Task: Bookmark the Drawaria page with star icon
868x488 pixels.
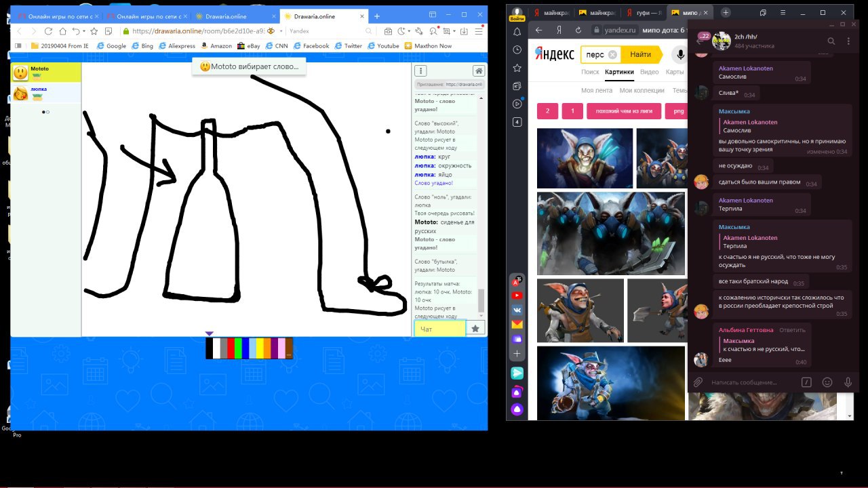Action: (x=94, y=31)
